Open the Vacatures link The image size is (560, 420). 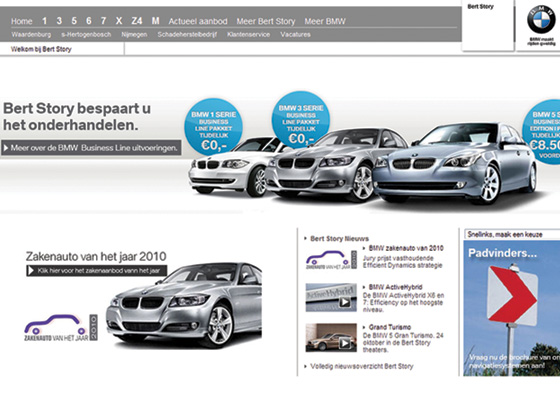coord(295,35)
